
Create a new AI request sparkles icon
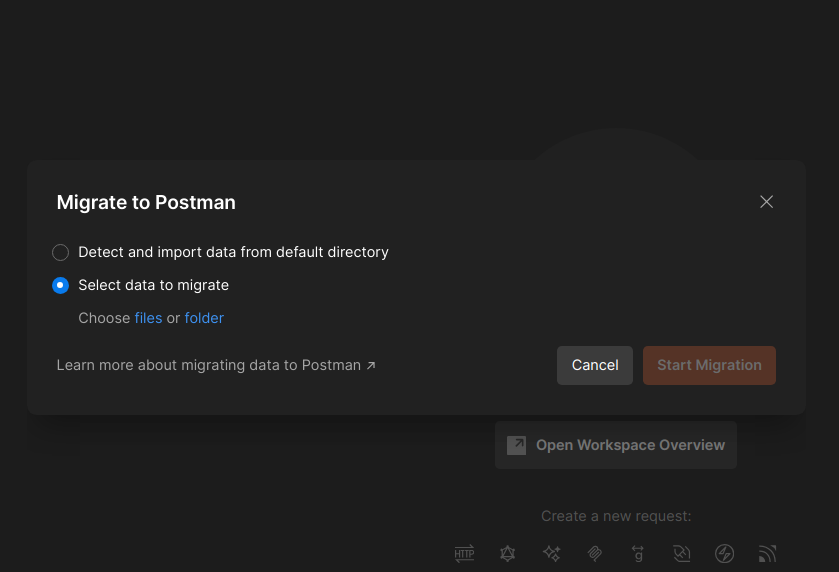point(551,553)
